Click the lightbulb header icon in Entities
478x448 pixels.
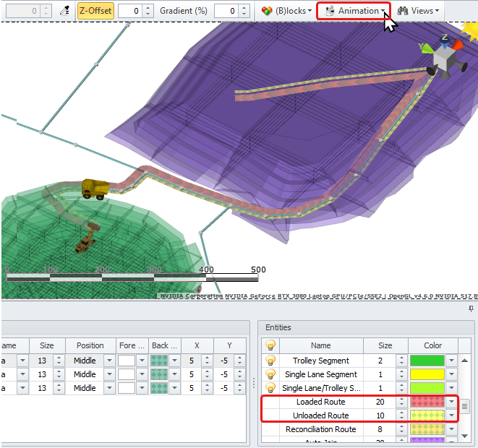tap(271, 345)
